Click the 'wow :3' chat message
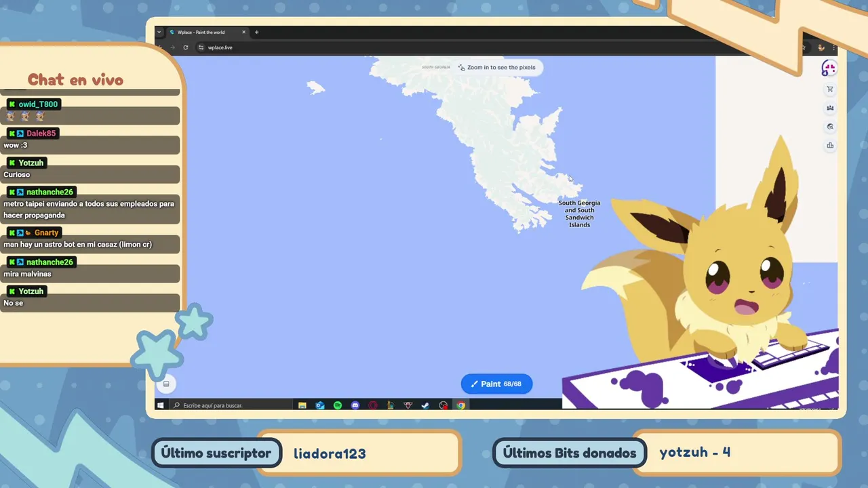 (15, 145)
